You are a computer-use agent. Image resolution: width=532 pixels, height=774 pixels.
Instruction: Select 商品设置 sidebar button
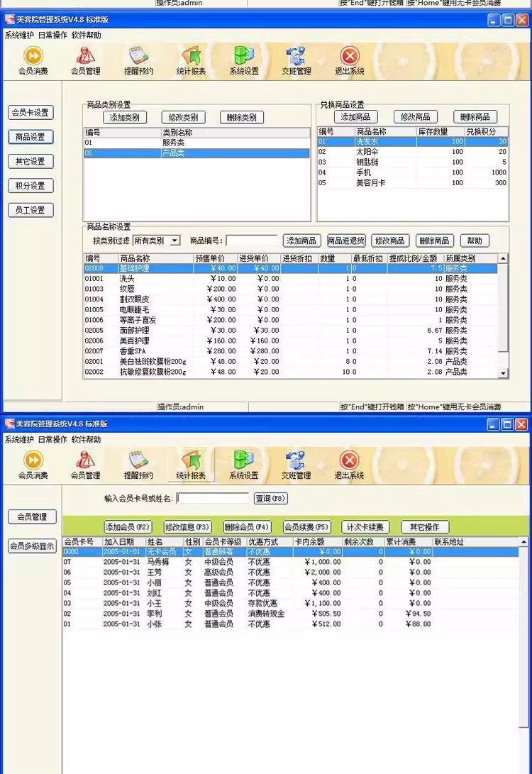[31, 137]
